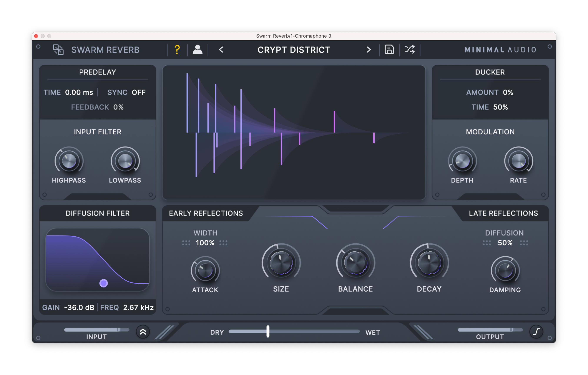This screenshot has width=588, height=375.
Task: Select the Late Reflections tab
Action: pos(503,213)
